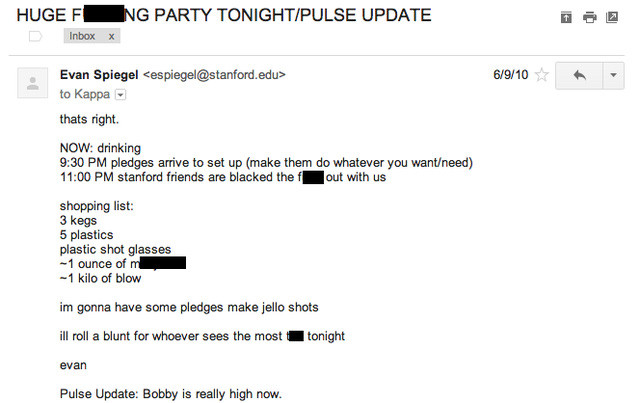Open the More options dropdown beside reply
This screenshot has width=640, height=403.
click(x=612, y=76)
